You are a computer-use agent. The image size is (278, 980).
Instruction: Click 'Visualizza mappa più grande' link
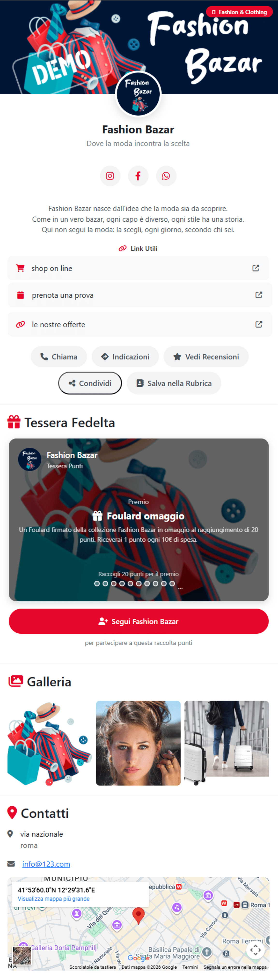point(54,899)
